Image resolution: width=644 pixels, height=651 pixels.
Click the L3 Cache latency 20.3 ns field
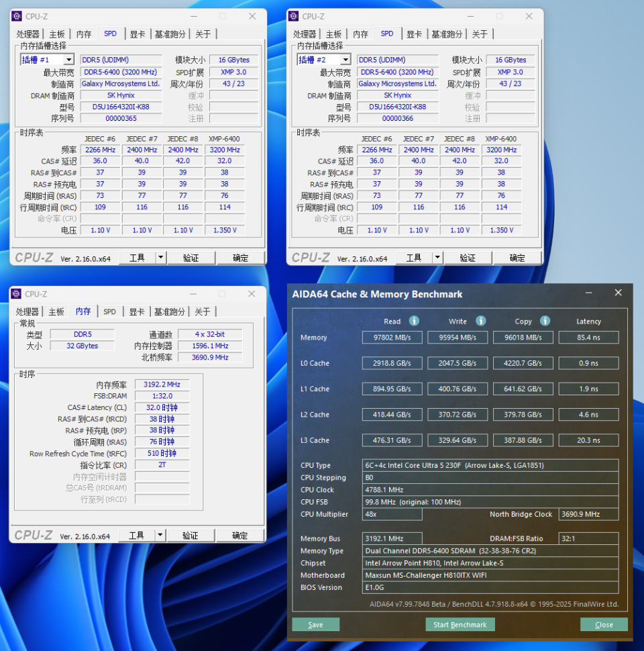coord(588,440)
